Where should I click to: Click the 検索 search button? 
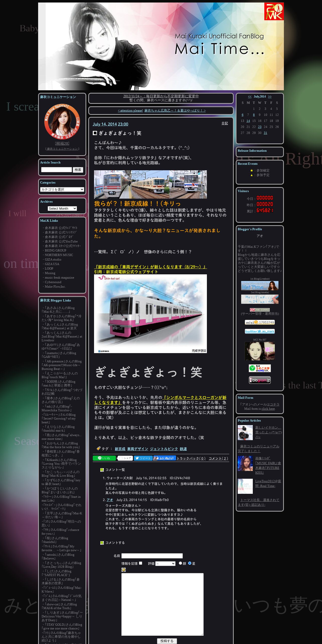(x=78, y=170)
